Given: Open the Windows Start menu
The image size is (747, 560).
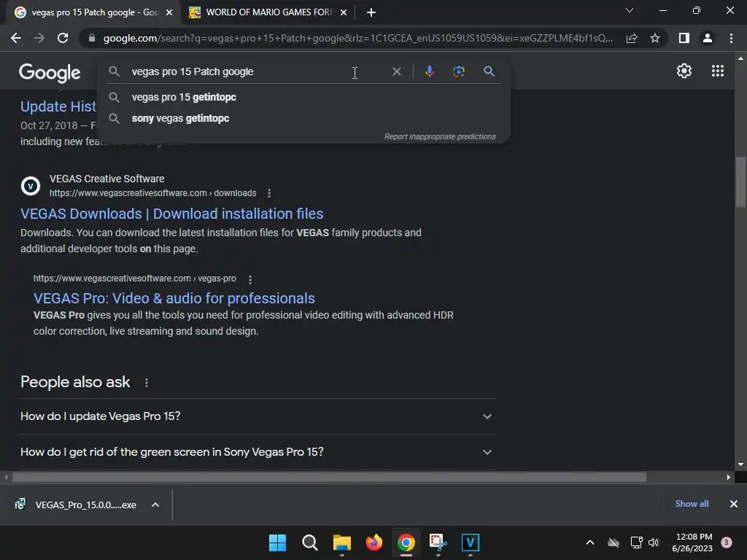Looking at the screenshot, I should coord(277,542).
